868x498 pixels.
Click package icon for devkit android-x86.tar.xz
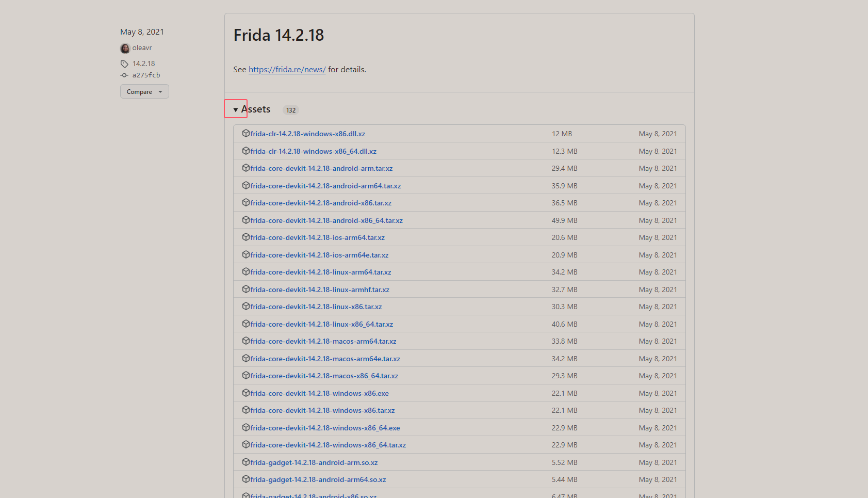point(246,202)
